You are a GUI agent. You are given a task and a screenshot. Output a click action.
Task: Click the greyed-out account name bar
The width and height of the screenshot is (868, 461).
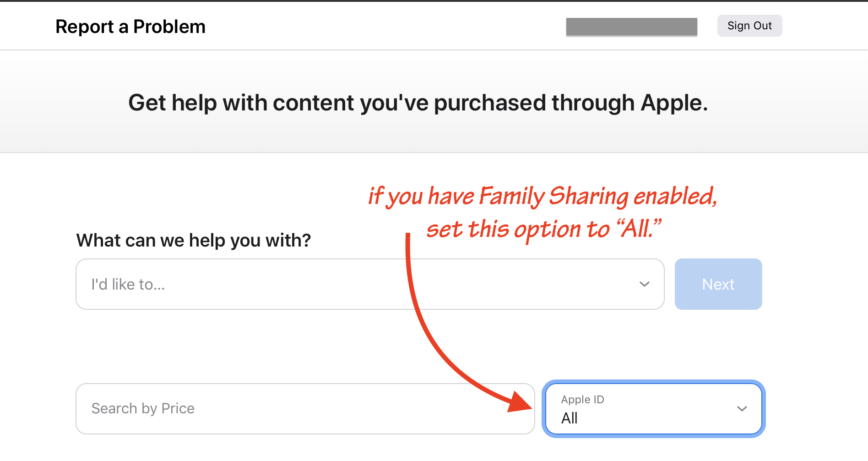631,27
